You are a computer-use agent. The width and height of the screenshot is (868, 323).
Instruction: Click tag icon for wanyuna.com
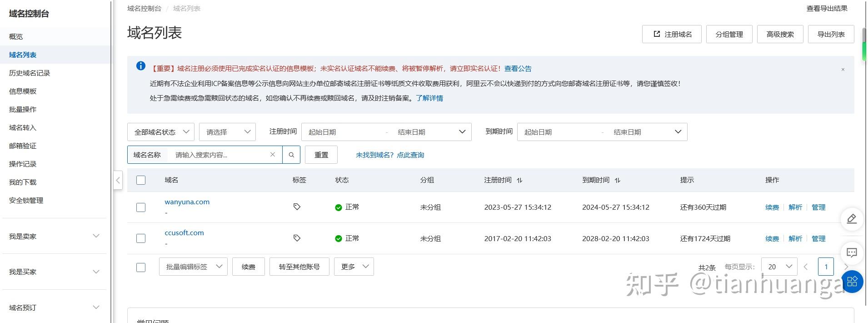click(x=297, y=207)
